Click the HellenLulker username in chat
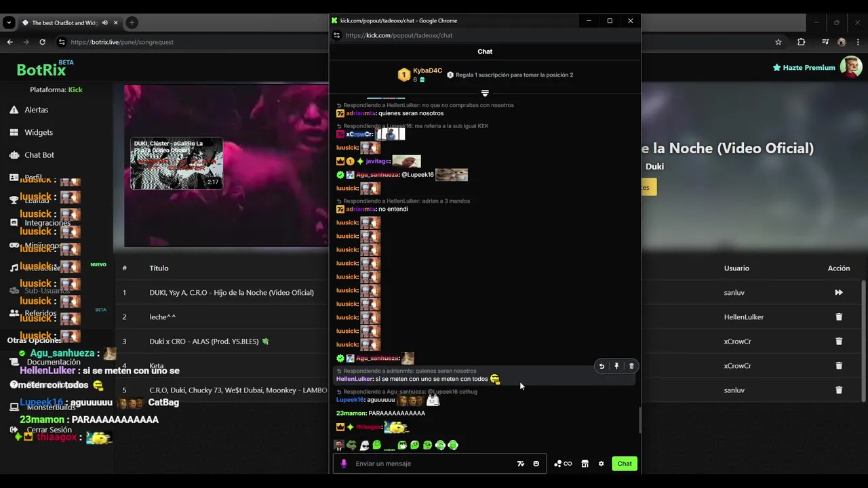The image size is (868, 488). click(355, 379)
